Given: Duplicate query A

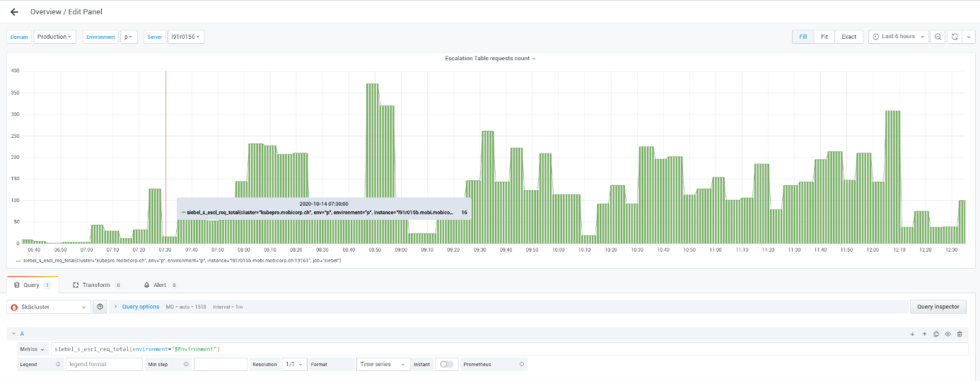Looking at the screenshot, I should (x=936, y=334).
